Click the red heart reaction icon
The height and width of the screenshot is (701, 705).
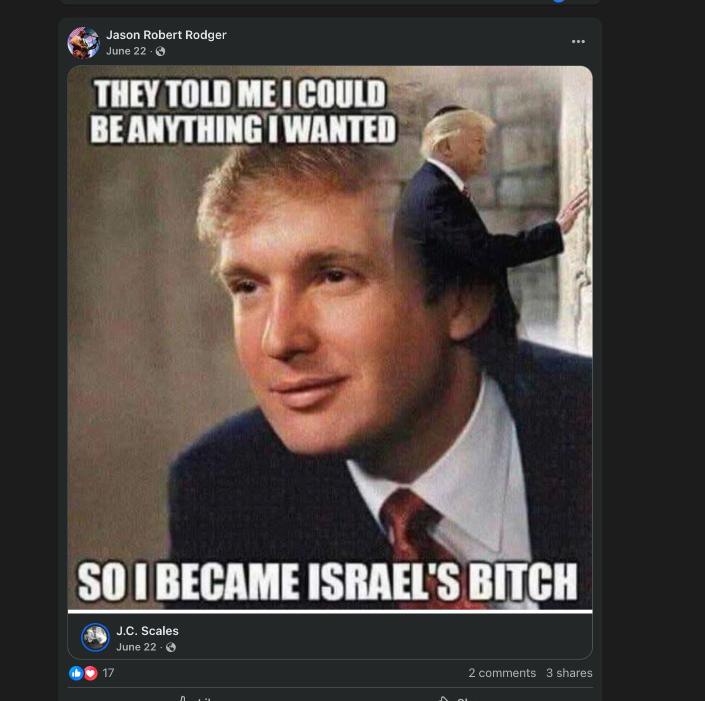tap(90, 673)
